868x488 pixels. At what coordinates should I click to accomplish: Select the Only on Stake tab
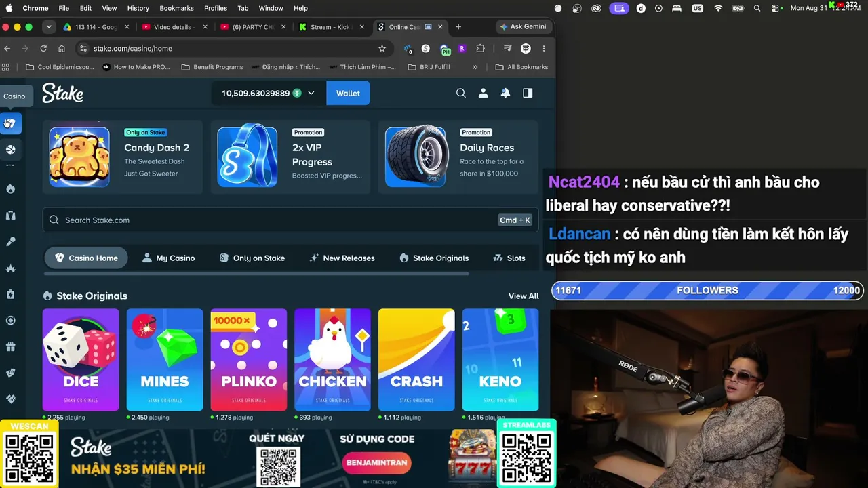click(252, 258)
